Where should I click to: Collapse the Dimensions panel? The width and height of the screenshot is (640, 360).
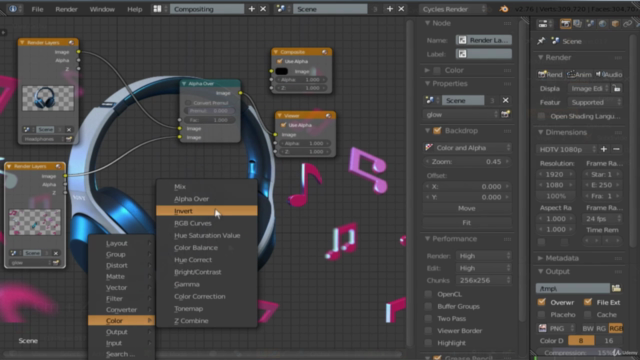pos(540,132)
